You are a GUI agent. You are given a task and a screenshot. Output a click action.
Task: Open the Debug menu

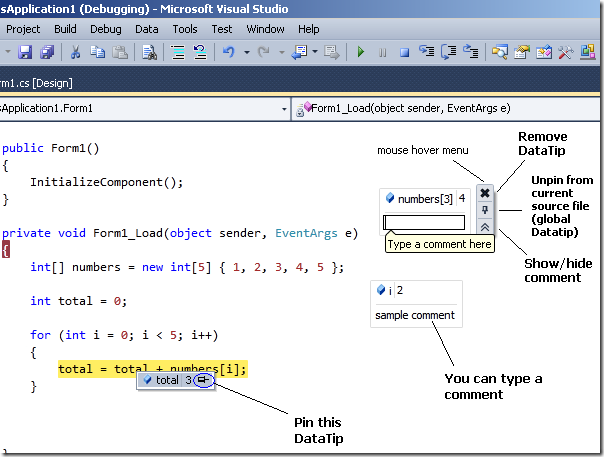(x=106, y=29)
